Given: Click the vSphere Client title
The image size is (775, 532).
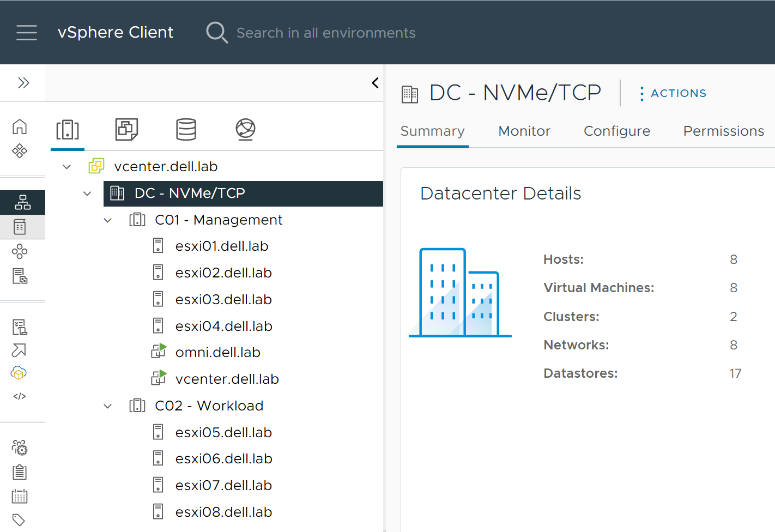Looking at the screenshot, I should point(116,33).
